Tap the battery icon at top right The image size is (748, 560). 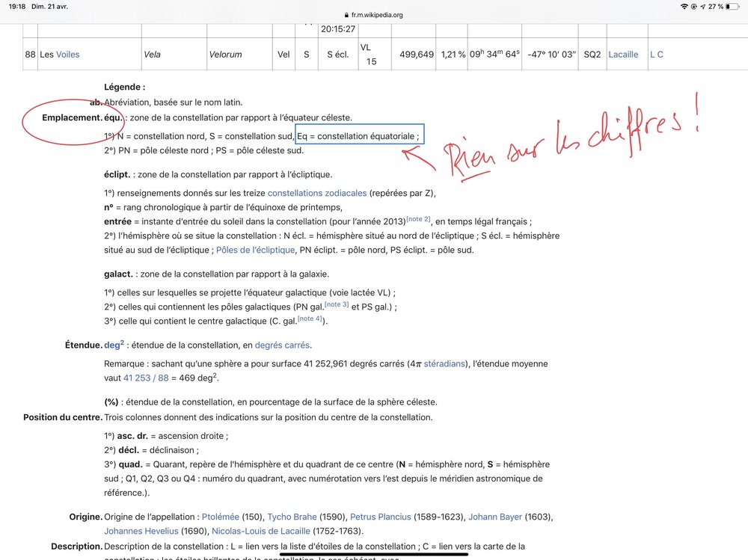734,6
